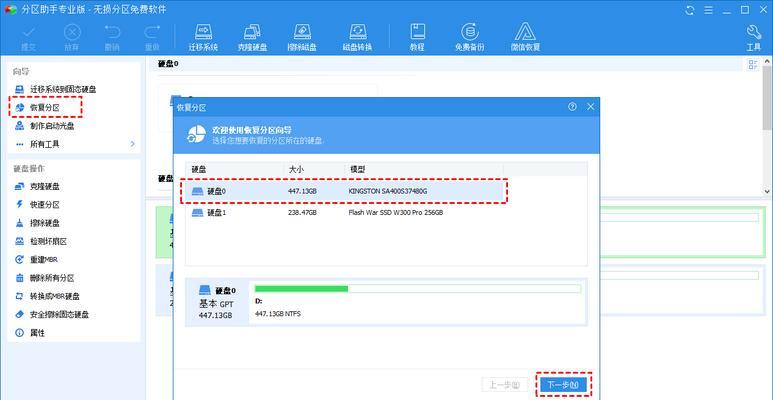Screen dimensions: 773x400
Task: Click the main window scrollbar up arrow
Action: click(767, 61)
